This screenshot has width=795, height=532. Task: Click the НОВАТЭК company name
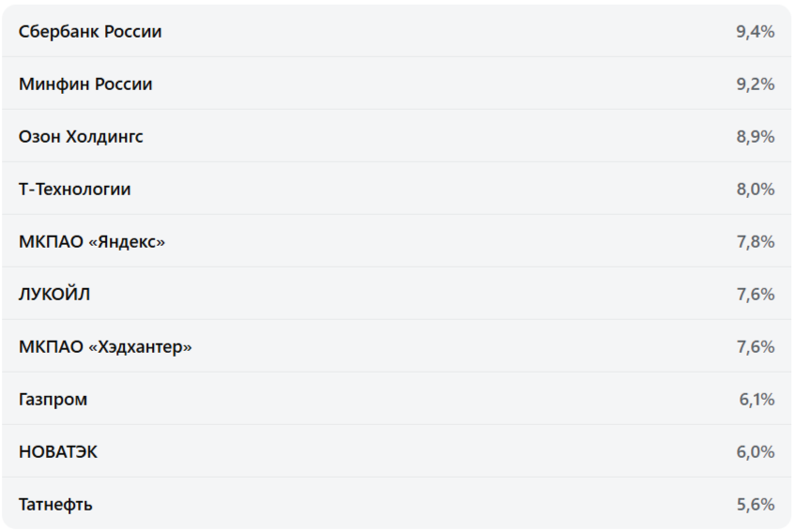pos(58,452)
